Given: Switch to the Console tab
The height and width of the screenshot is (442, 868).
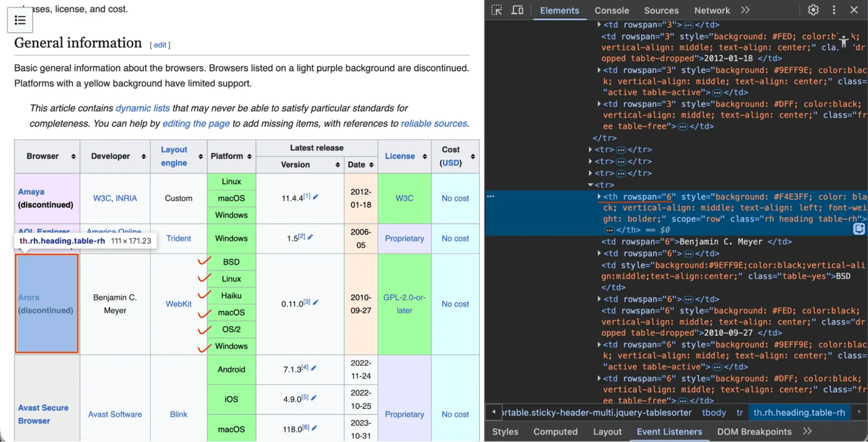Looking at the screenshot, I should (611, 11).
